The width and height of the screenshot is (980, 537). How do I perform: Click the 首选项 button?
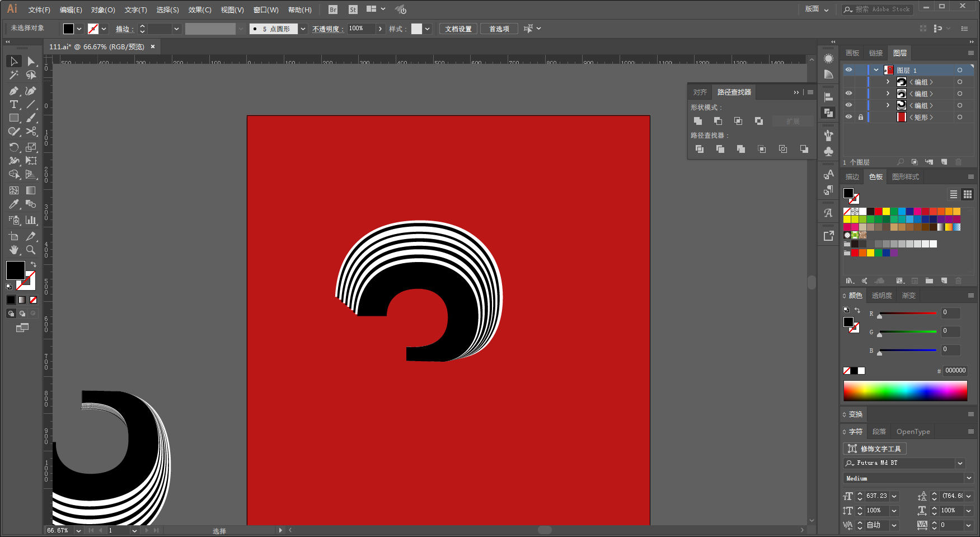(499, 29)
